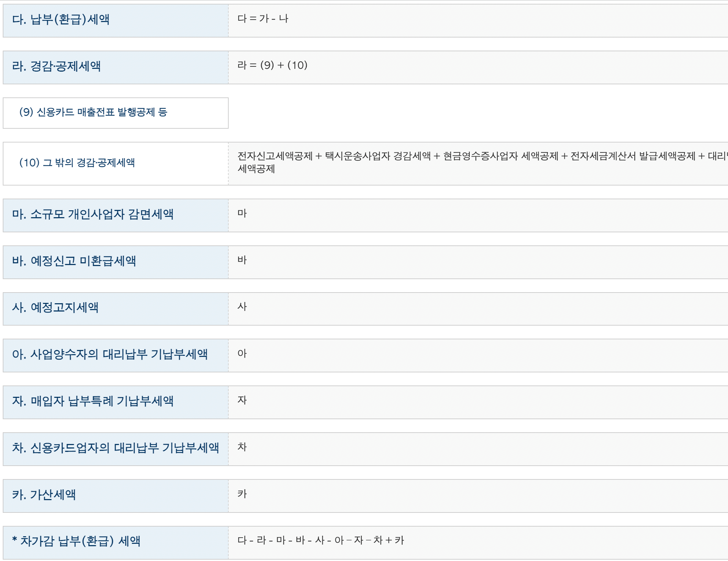Screen dimensions: 728x561
Task: Select 마. 소규모 개인사업자 감면세액 header
Action: pyautogui.click(x=93, y=214)
